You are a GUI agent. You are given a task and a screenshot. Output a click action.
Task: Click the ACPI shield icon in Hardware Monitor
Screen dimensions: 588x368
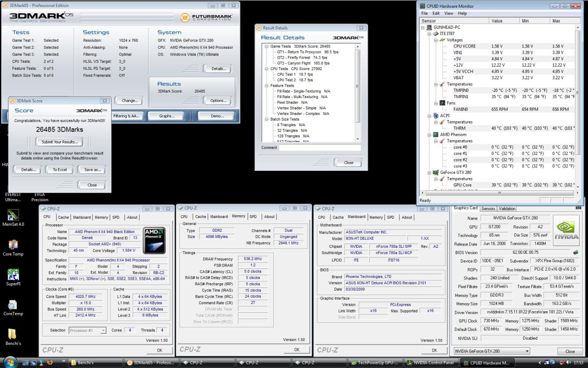pos(436,115)
